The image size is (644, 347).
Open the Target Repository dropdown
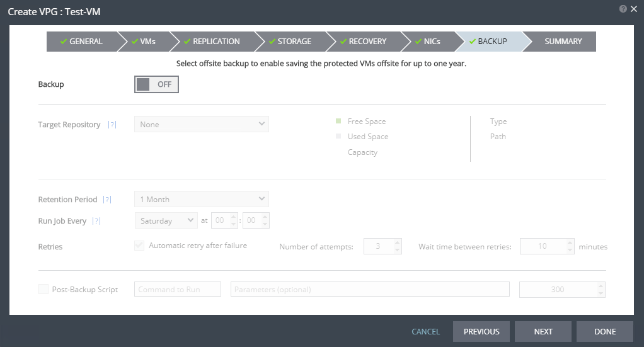pyautogui.click(x=202, y=124)
